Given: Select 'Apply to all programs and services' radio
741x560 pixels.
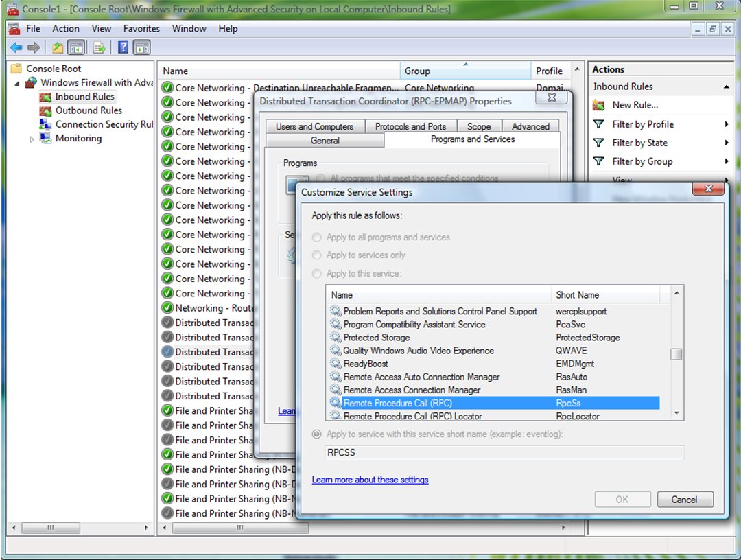Looking at the screenshot, I should coord(316,237).
